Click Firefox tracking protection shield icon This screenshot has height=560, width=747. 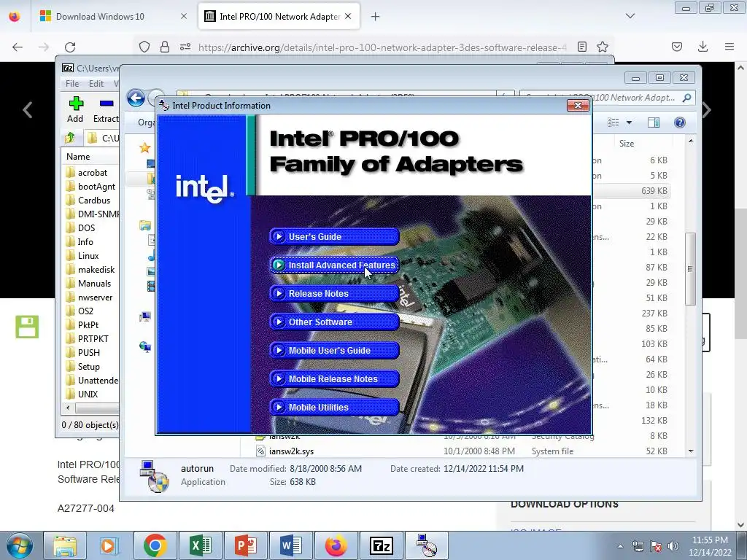click(x=144, y=47)
